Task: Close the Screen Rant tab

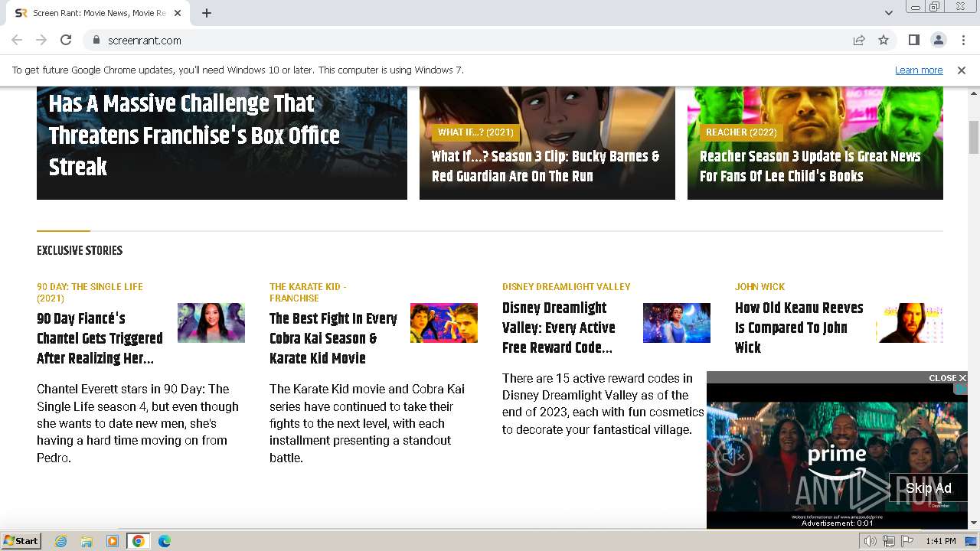Action: [x=178, y=13]
